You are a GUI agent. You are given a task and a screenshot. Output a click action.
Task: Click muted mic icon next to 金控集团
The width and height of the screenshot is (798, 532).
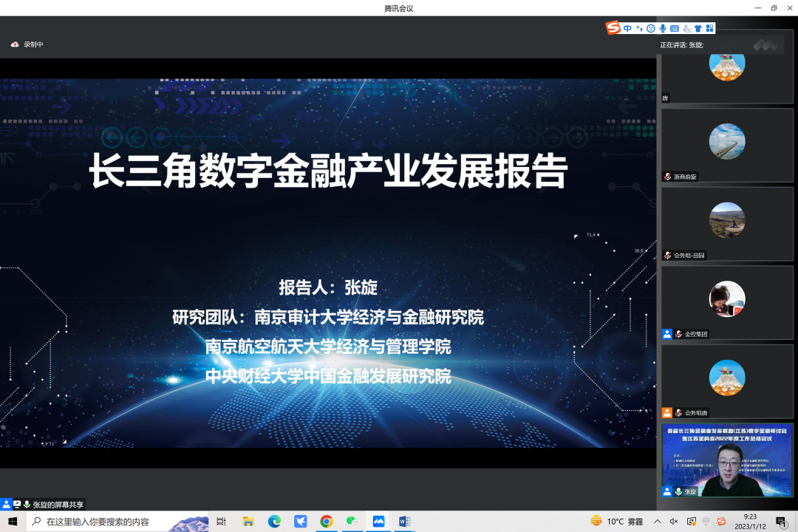678,334
